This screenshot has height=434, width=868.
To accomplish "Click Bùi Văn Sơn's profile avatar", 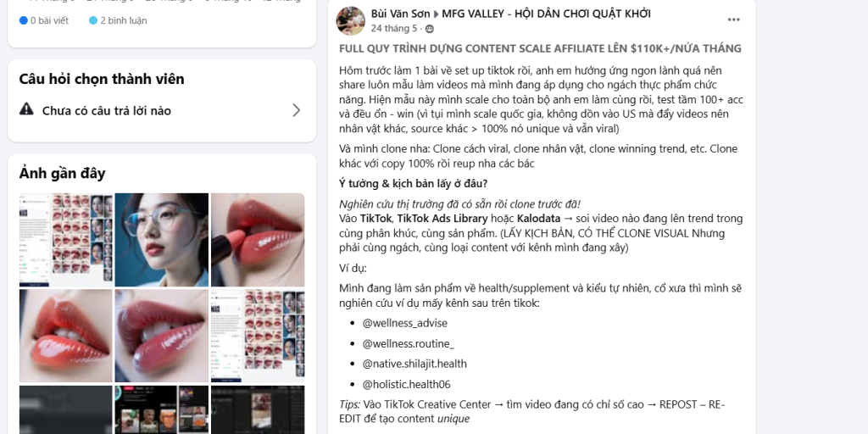I will point(350,21).
